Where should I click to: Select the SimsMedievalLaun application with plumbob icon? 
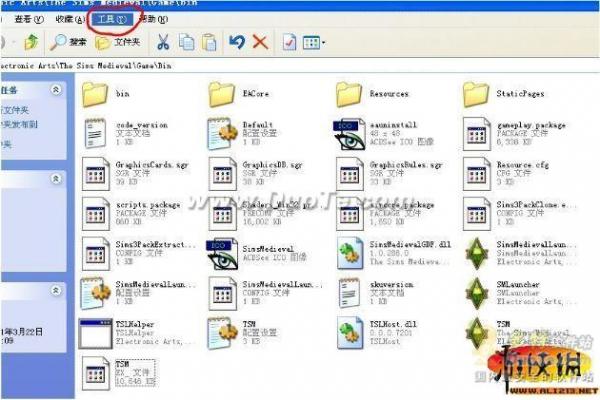pyautogui.click(x=520, y=253)
